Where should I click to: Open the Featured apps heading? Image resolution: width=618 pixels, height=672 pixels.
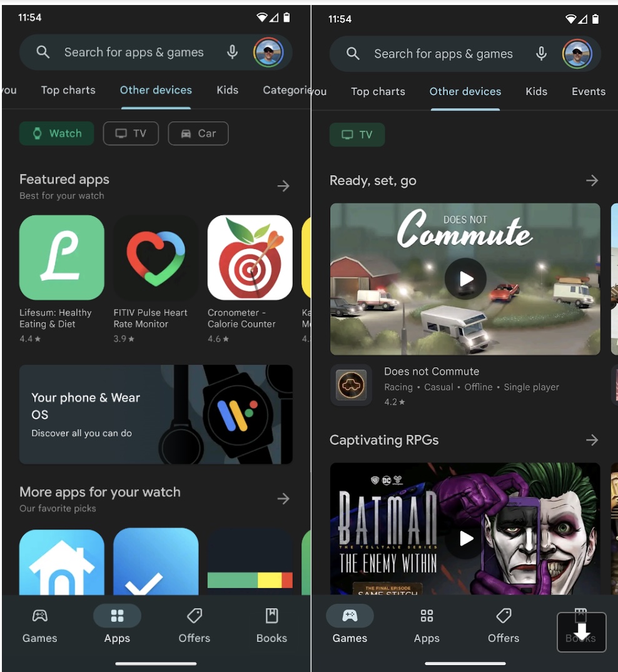[64, 179]
